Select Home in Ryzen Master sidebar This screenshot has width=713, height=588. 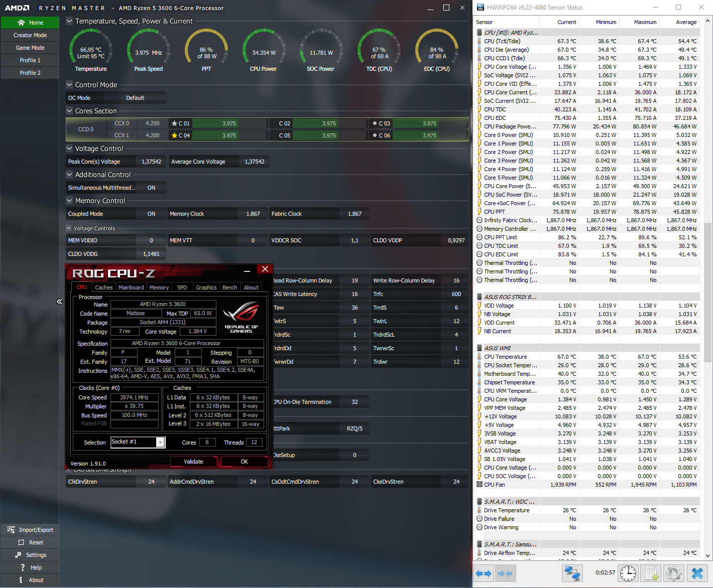(x=30, y=23)
